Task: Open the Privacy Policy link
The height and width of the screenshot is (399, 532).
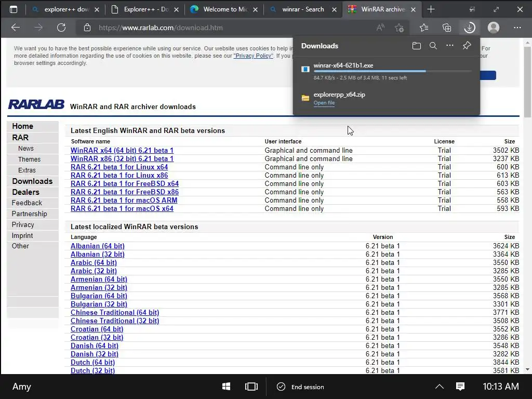Action: pos(253,56)
